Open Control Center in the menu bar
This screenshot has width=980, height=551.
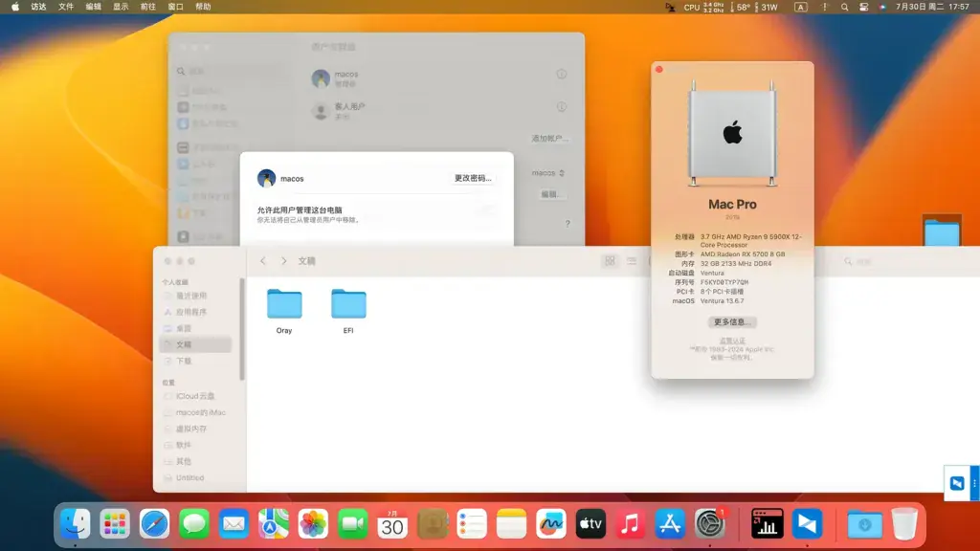[863, 7]
